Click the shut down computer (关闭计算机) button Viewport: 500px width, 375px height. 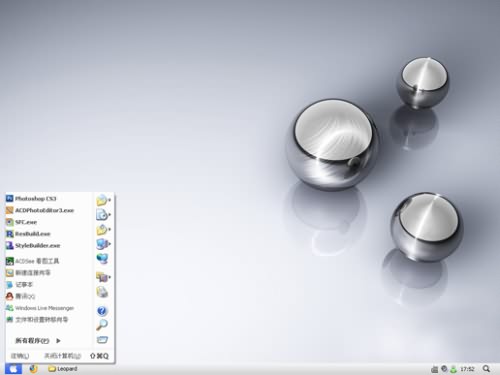62,356
